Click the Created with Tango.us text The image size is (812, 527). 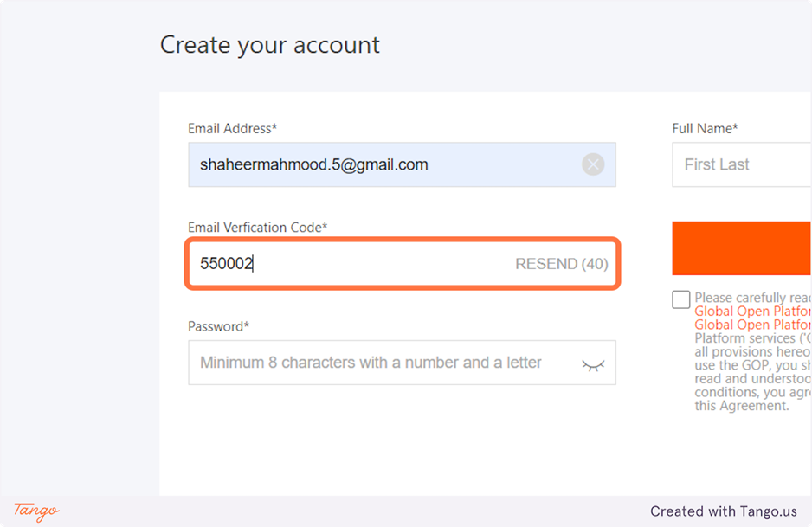click(x=724, y=511)
